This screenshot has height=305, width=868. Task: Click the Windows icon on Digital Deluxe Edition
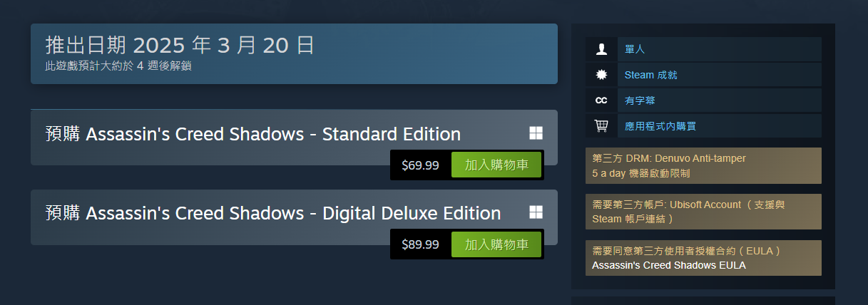coord(536,212)
